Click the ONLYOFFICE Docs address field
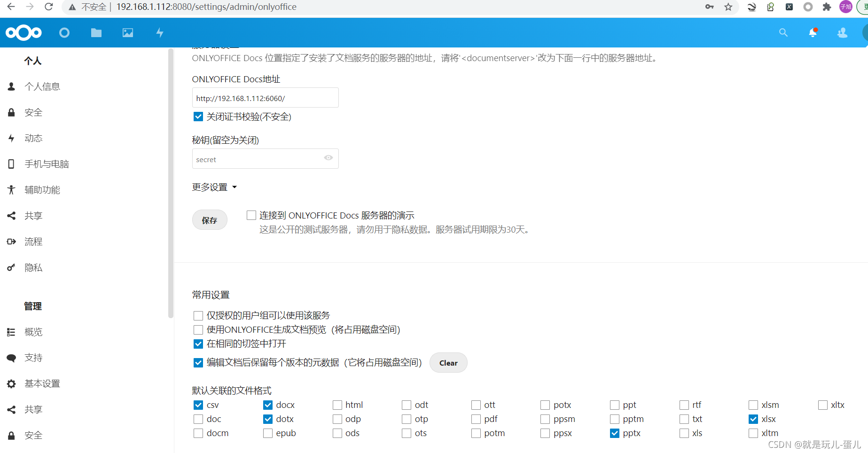 [265, 98]
